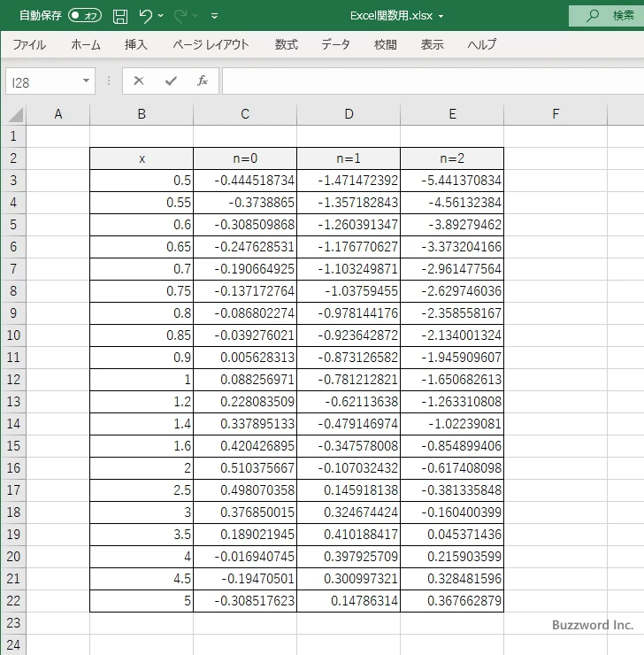
Task: Click header cell 'n=0'
Action: pyautogui.click(x=245, y=158)
